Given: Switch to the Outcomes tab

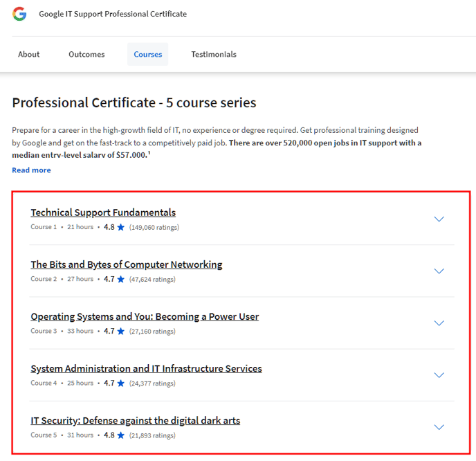Looking at the screenshot, I should point(86,55).
